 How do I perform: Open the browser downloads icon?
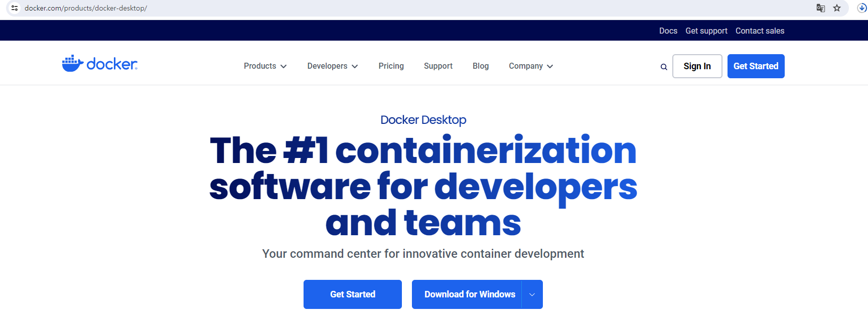862,8
